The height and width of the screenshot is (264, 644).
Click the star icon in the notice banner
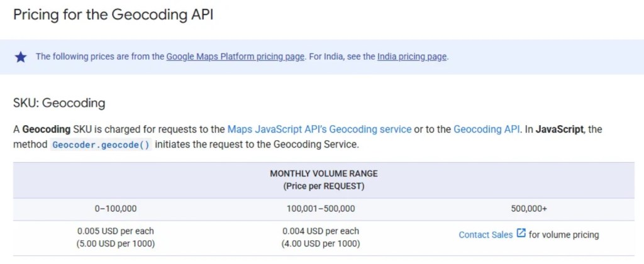click(x=21, y=57)
